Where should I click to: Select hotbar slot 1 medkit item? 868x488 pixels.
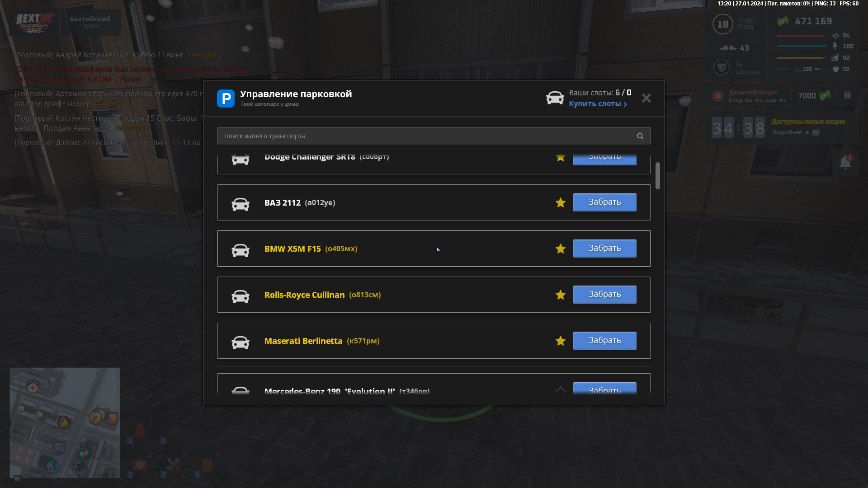(140, 465)
